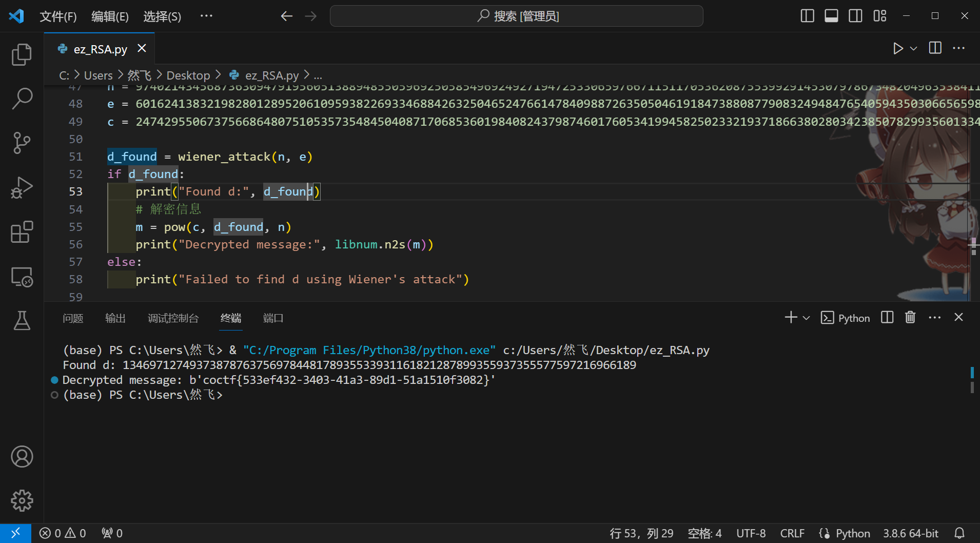The width and height of the screenshot is (980, 543).
Task: Close the terminal panel
Action: coord(958,317)
